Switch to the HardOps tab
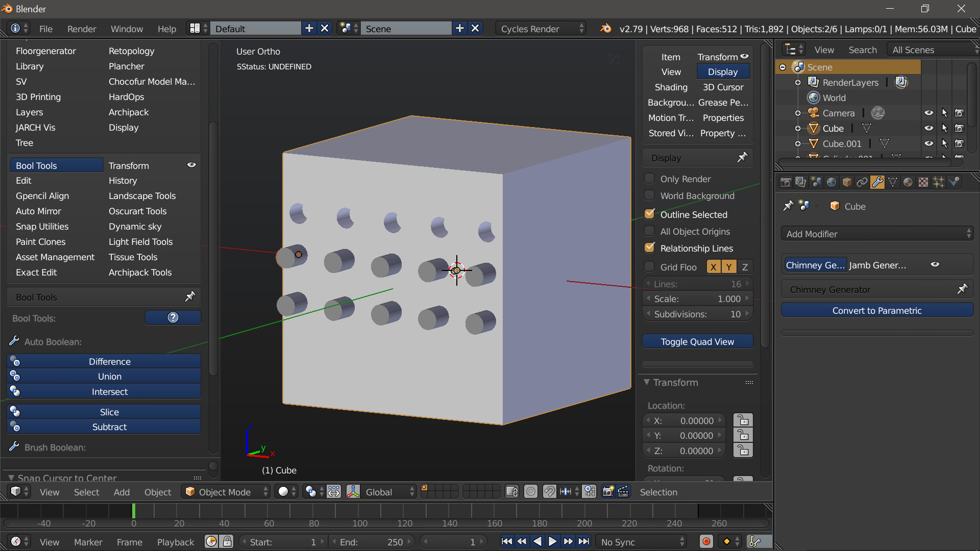This screenshot has height=551, width=980. pos(126,97)
